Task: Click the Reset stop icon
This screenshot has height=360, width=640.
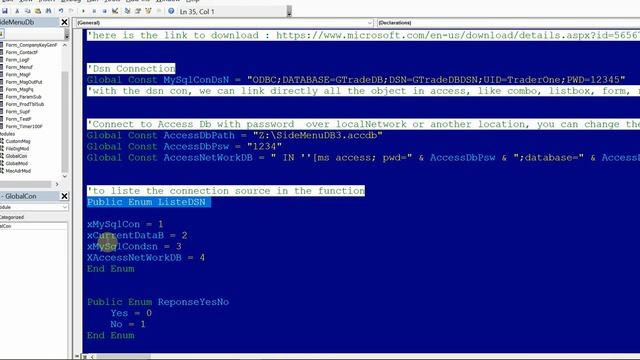Action: click(x=104, y=11)
